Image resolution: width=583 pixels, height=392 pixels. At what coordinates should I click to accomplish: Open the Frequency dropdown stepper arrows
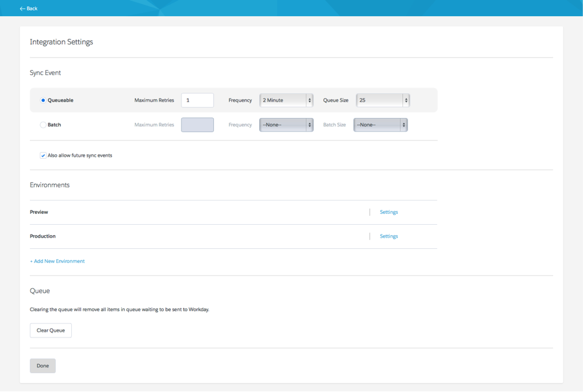pos(310,100)
